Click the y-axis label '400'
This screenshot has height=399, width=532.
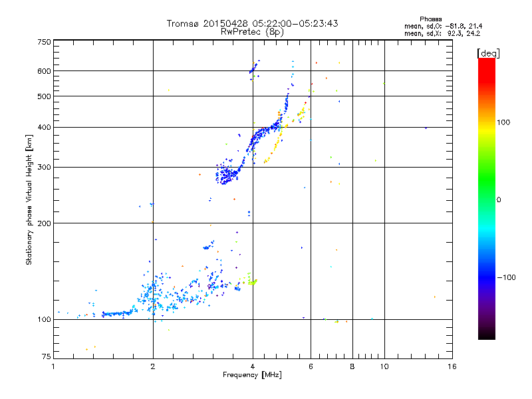(x=45, y=128)
